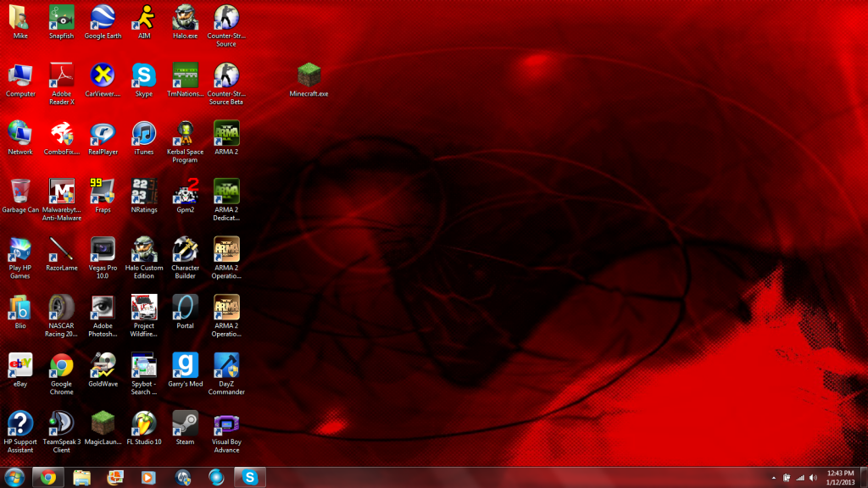Select the FL Studio 10 shortcut

pyautogui.click(x=144, y=429)
